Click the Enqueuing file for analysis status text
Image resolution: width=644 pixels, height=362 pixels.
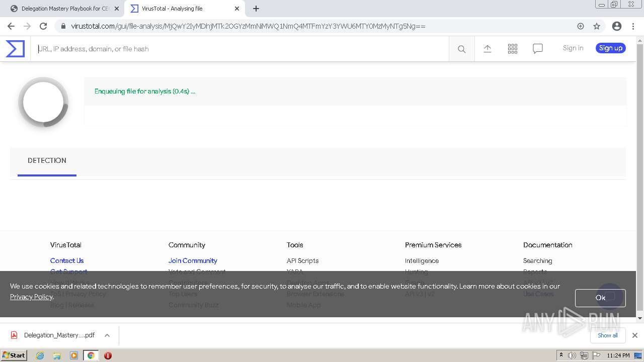[145, 92]
